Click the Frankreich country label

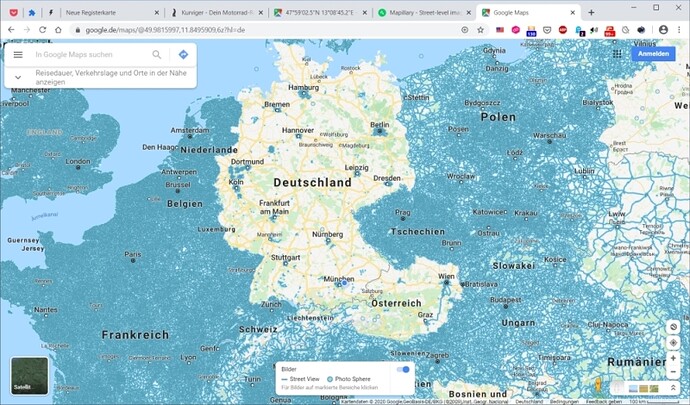click(x=136, y=335)
